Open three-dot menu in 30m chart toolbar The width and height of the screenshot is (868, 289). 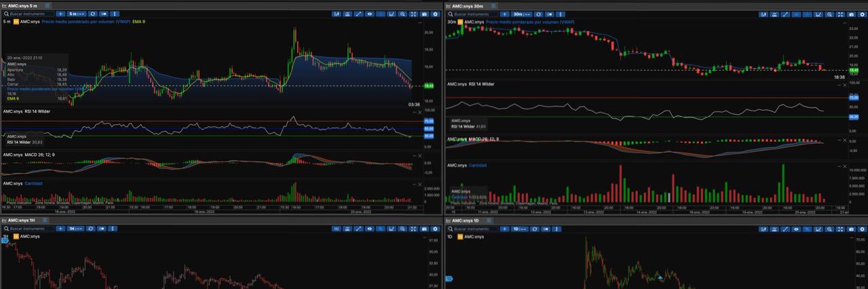pos(561,14)
